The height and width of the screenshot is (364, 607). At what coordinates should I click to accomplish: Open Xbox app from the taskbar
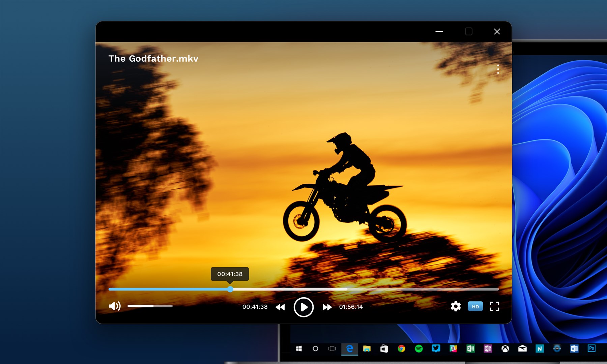pyautogui.click(x=505, y=348)
